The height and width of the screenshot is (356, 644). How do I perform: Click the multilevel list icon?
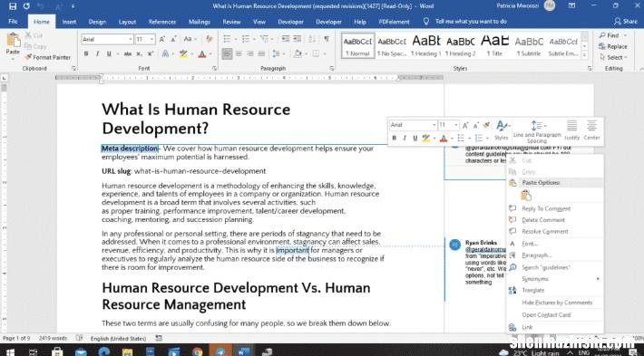click(x=265, y=39)
